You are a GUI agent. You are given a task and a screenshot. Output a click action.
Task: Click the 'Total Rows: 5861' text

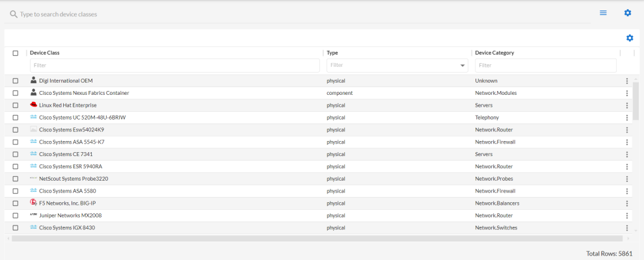click(610, 253)
